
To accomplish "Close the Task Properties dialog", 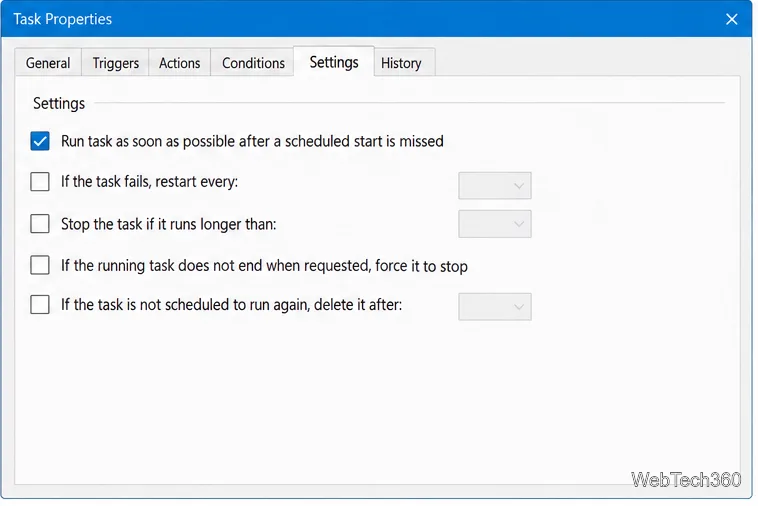I will [x=731, y=19].
